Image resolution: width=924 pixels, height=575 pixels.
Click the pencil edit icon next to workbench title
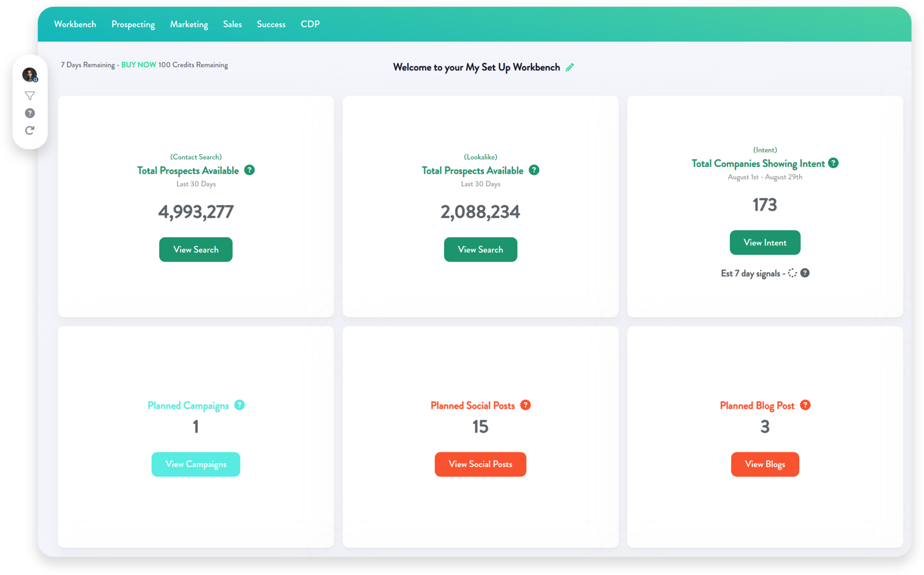pos(570,67)
